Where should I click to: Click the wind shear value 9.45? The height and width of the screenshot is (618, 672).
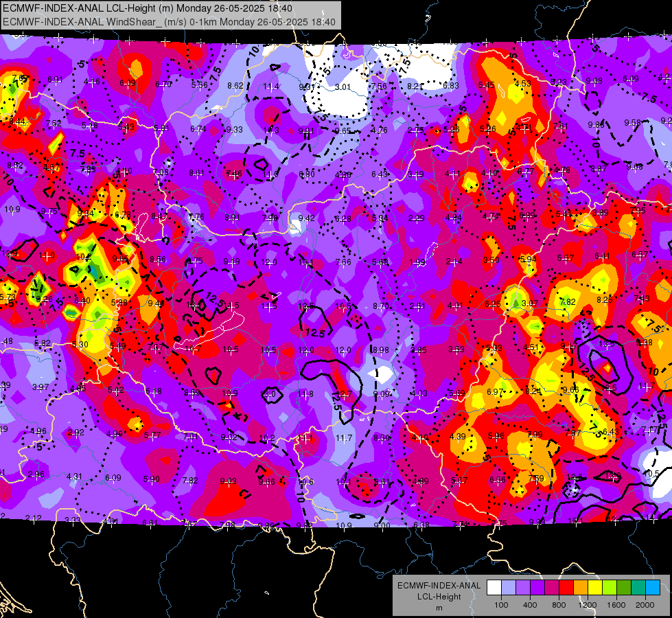[157, 304]
